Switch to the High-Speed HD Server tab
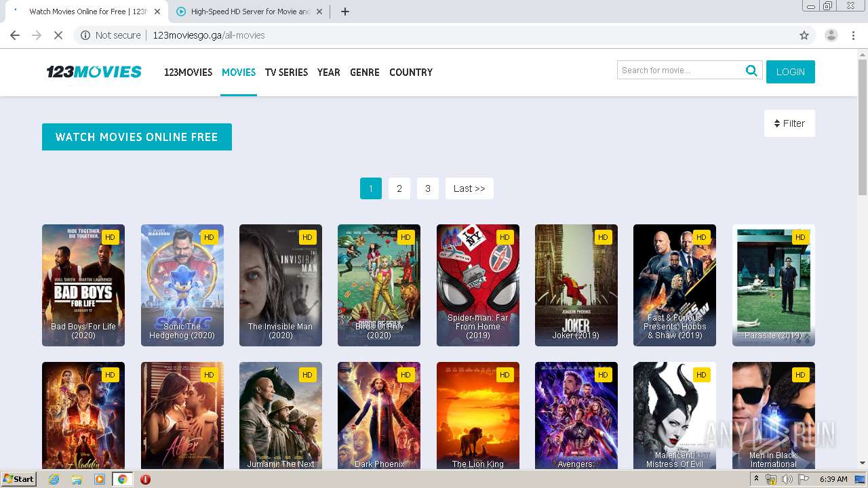Screen dimensions: 868x488 [x=250, y=12]
